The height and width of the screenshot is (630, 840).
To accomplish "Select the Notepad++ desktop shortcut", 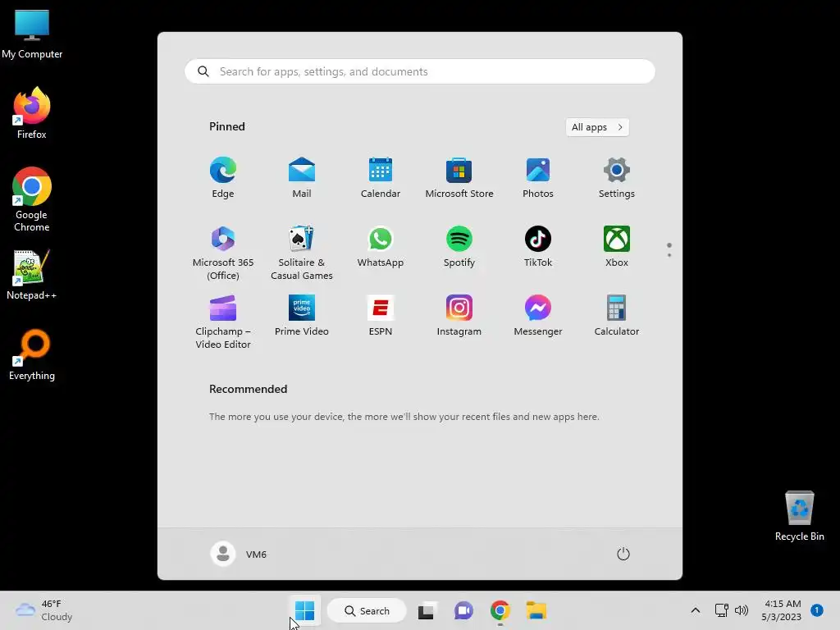I will pyautogui.click(x=32, y=275).
